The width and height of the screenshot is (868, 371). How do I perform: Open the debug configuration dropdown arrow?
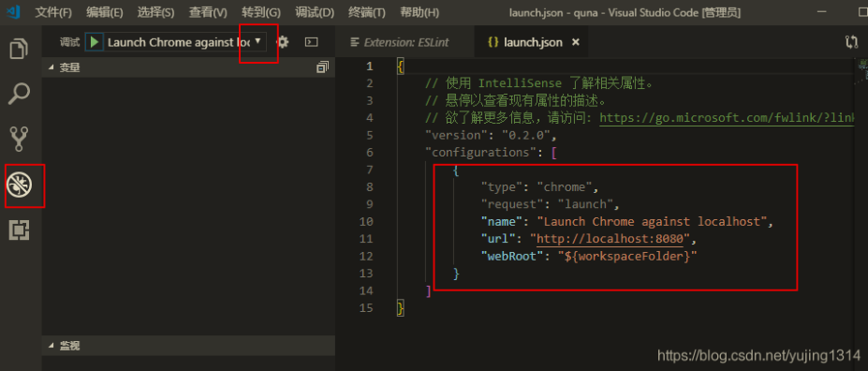pos(257,41)
